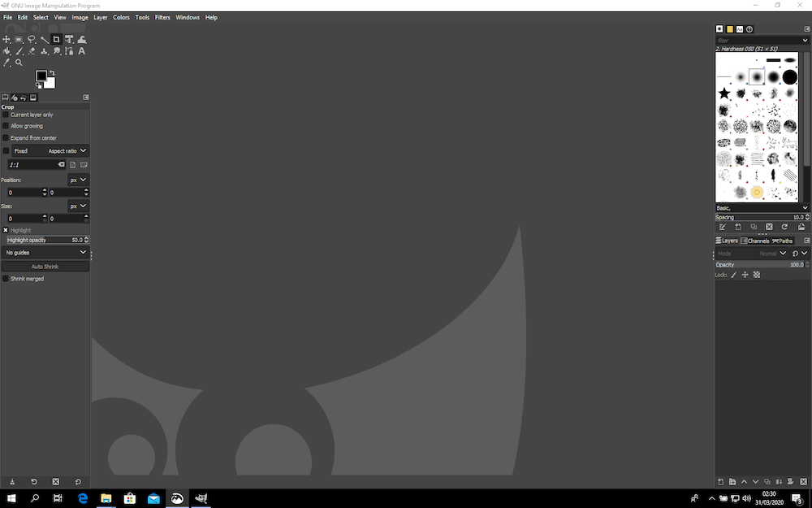The height and width of the screenshot is (508, 812).
Task: Select the Clone stamp tool
Action: pyautogui.click(x=44, y=51)
